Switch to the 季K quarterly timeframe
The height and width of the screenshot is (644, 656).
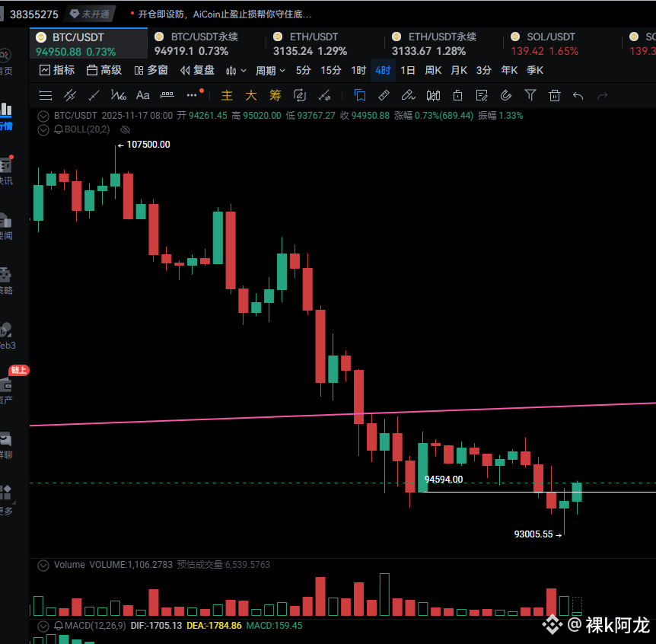(535, 70)
